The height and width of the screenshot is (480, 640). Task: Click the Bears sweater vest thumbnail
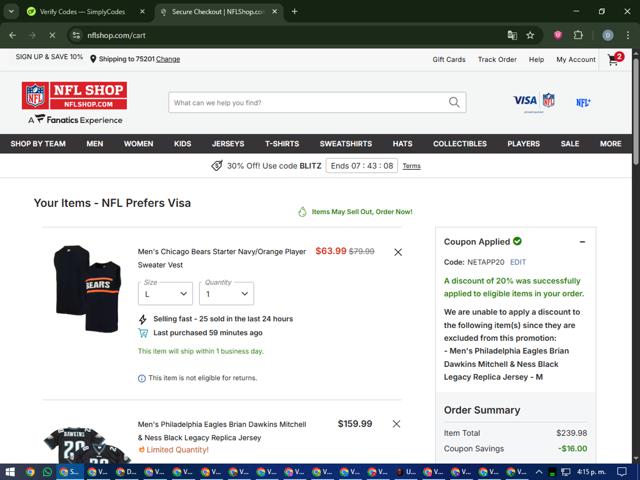pos(88,289)
